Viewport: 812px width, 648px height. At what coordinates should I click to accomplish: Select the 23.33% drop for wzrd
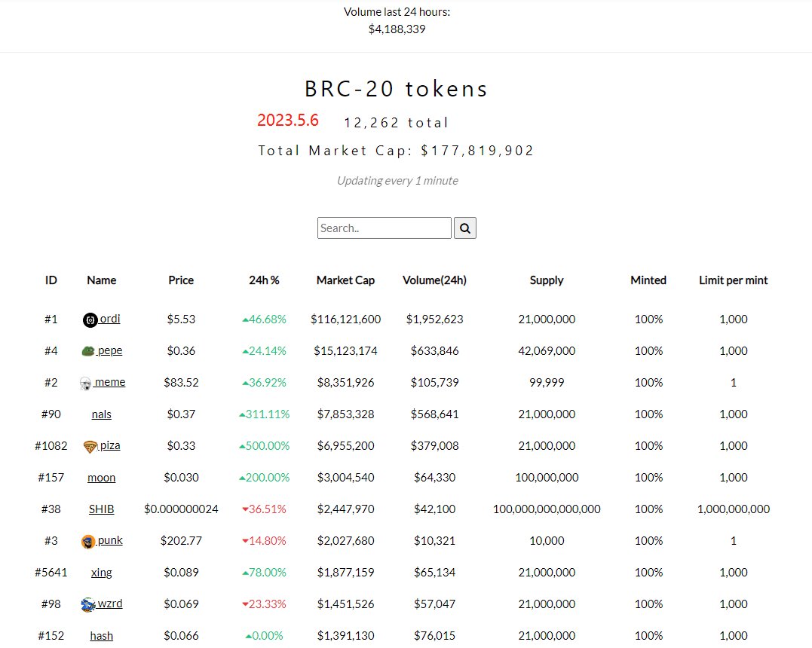click(264, 604)
